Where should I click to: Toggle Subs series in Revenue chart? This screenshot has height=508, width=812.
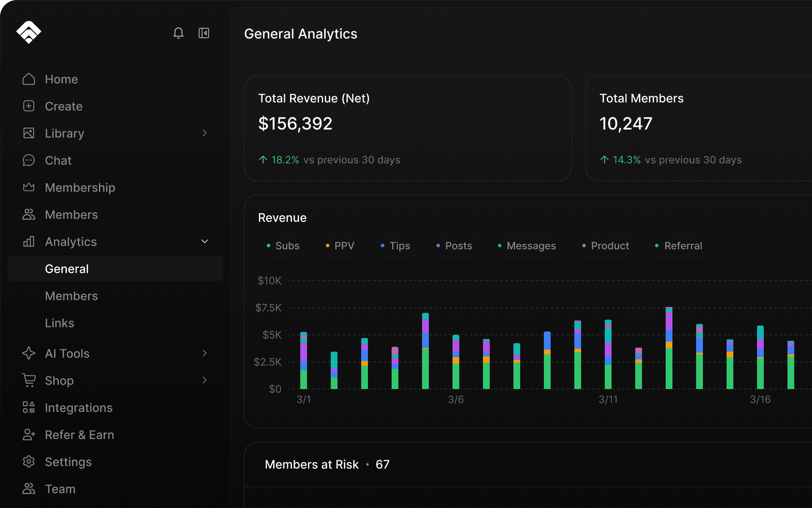click(x=284, y=246)
